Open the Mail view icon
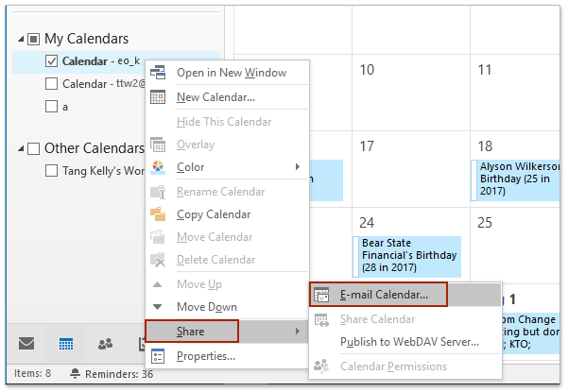 26,343
